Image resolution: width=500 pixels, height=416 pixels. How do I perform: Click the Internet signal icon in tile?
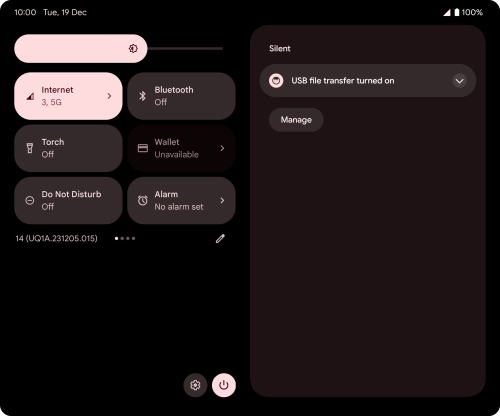(x=30, y=96)
